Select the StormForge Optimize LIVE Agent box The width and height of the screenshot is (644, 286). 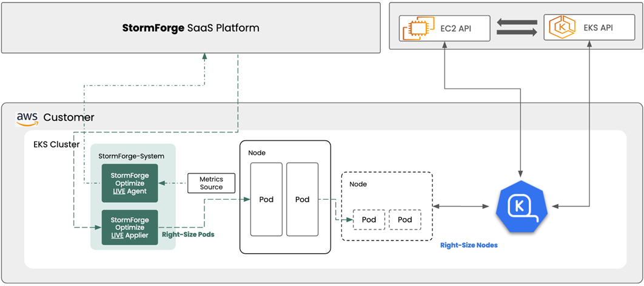pos(130,183)
